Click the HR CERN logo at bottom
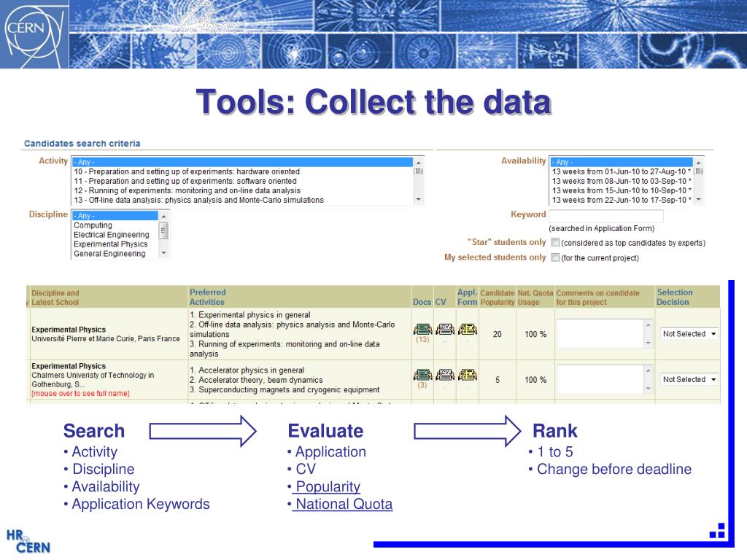This screenshot has width=747, height=560. (28, 542)
